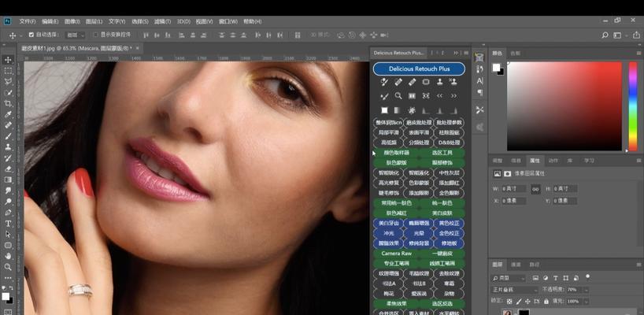Open the color panel flyout menu
Viewport: 644px width, 315px height.
point(638,54)
